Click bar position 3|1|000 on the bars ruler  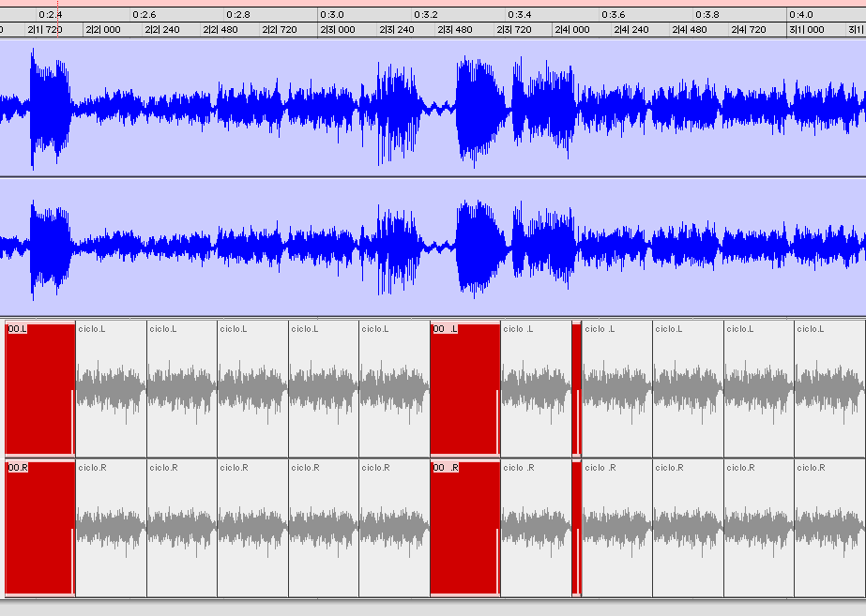[806, 30]
